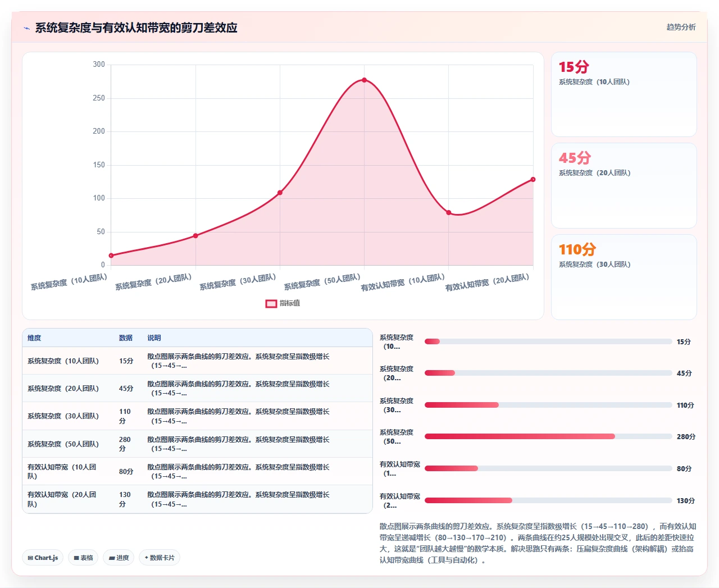Select table row 有效认知带宽（20人团队）
The height and width of the screenshot is (588, 719).
197,499
